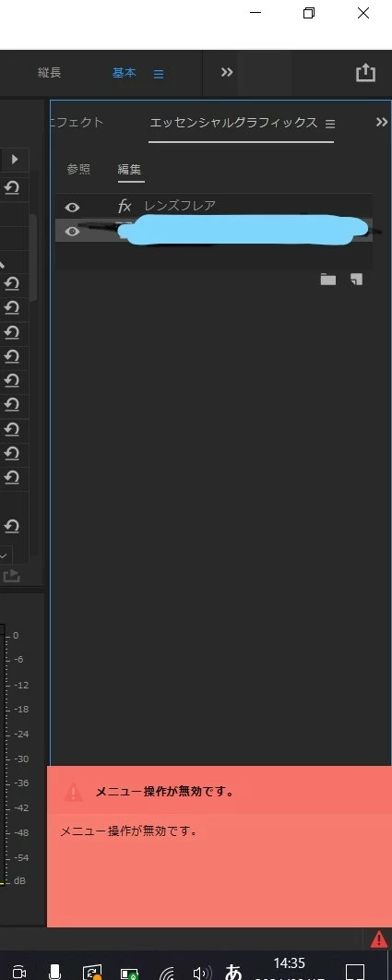Open the Essential Graphics panel menu icon
The image size is (392, 980).
click(x=330, y=124)
